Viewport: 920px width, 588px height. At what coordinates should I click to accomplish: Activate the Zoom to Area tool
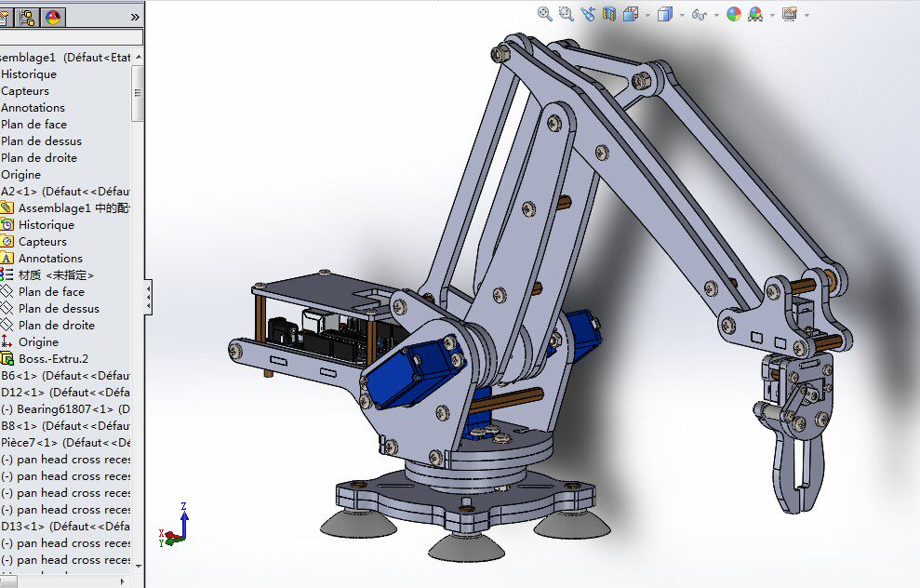pyautogui.click(x=567, y=14)
